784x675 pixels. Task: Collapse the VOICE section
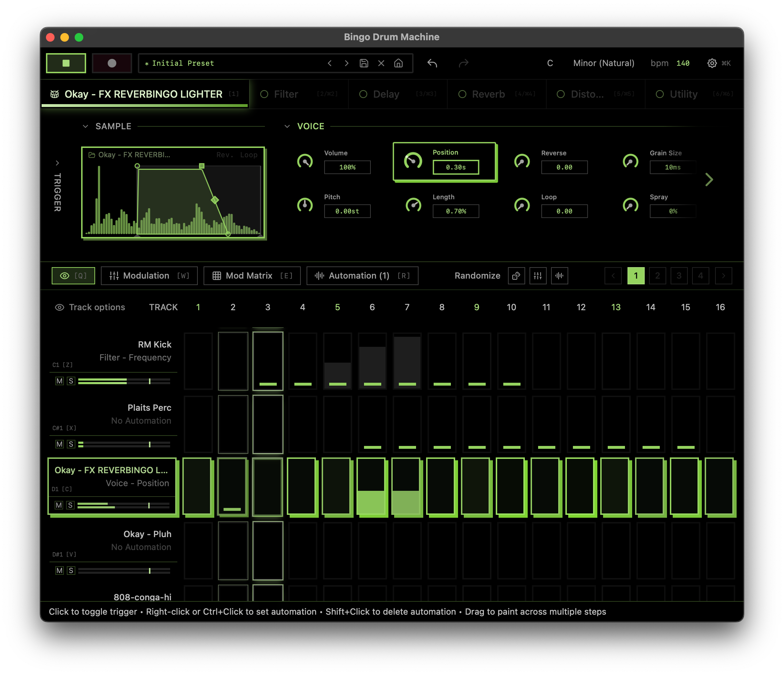[287, 126]
